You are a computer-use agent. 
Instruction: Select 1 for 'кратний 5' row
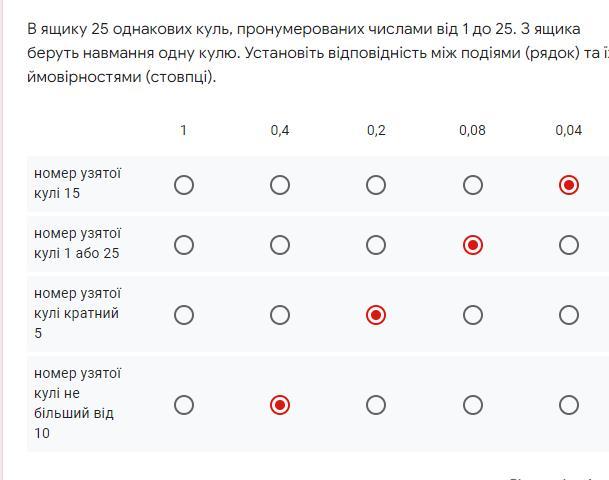coord(184,315)
